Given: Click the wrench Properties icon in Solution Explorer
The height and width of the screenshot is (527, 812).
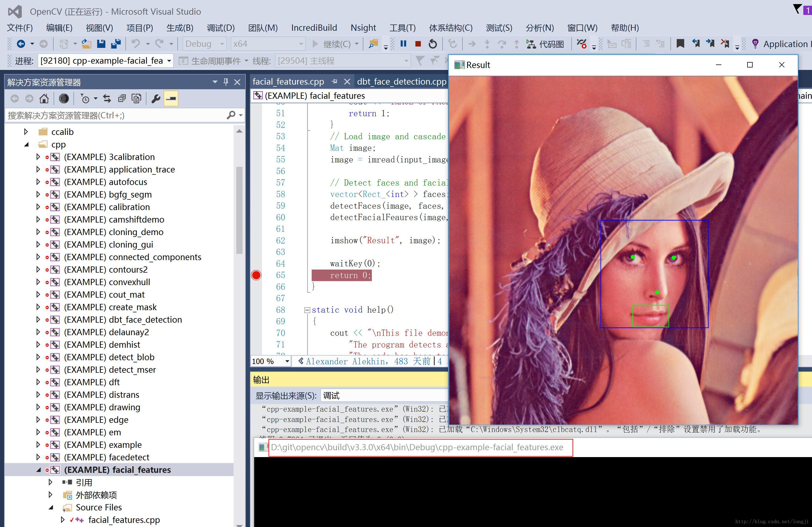Looking at the screenshot, I should click(x=156, y=98).
